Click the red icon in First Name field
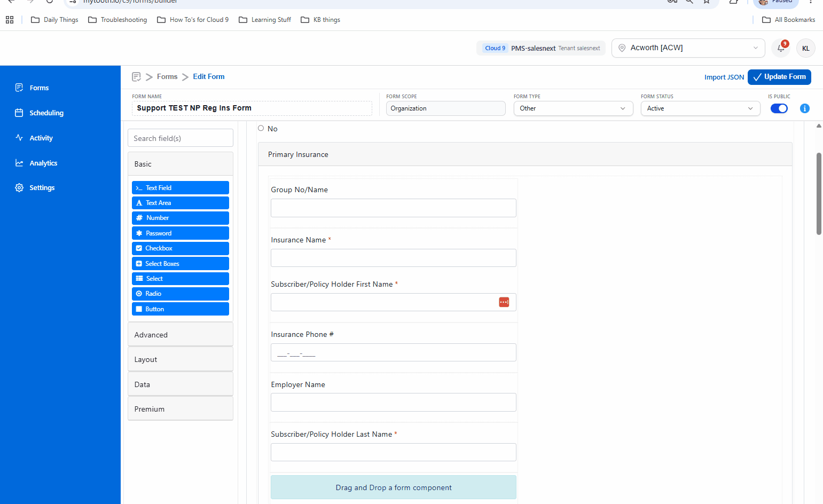 coord(504,302)
